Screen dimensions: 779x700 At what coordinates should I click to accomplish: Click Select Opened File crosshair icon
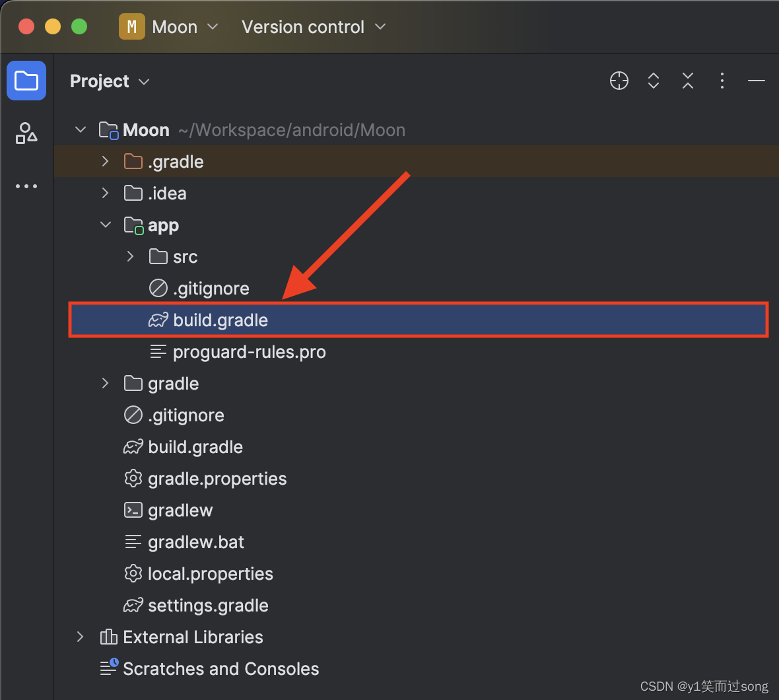tap(619, 81)
